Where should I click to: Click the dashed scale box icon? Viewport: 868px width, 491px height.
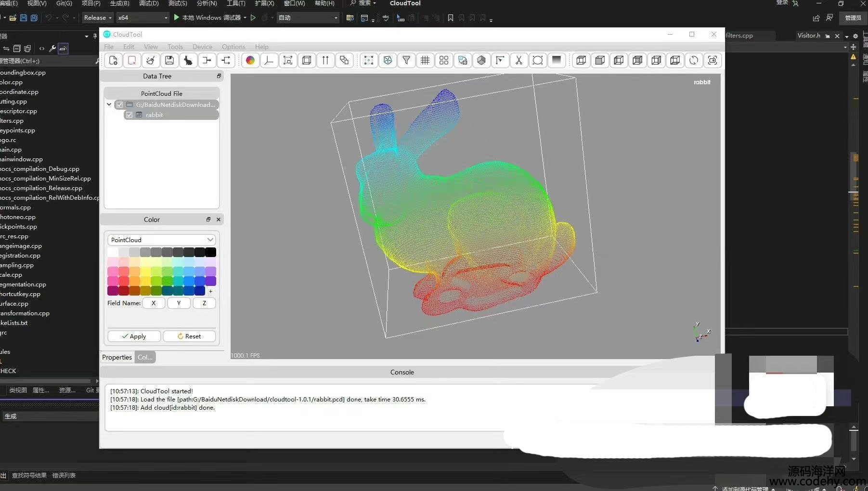click(x=288, y=60)
